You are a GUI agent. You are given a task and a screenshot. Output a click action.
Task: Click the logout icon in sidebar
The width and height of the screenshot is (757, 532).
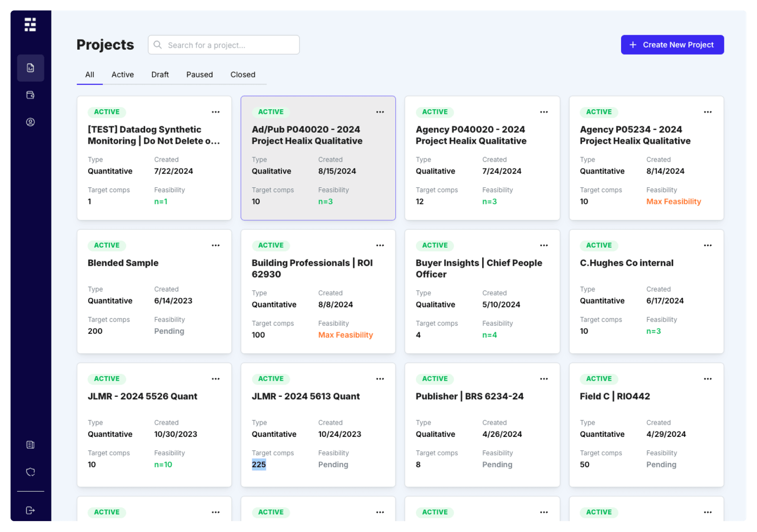(x=30, y=510)
